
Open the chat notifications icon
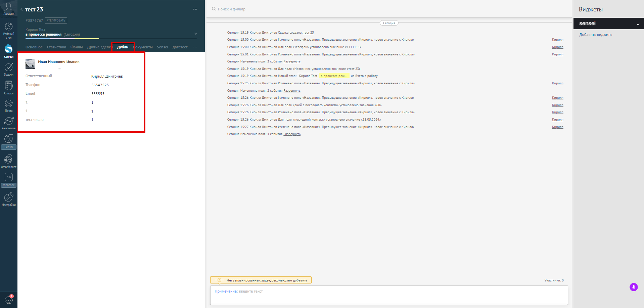coord(9,300)
